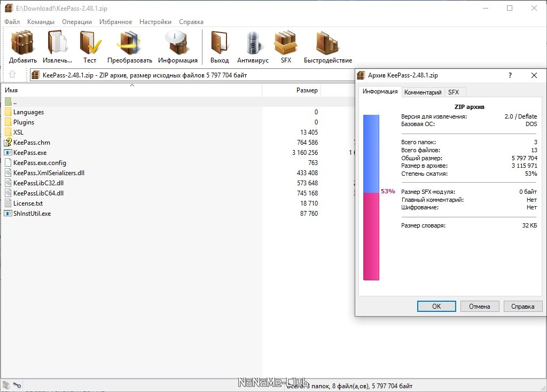The image size is (547, 392).
Task: Select the Languages folder name
Action: point(29,112)
